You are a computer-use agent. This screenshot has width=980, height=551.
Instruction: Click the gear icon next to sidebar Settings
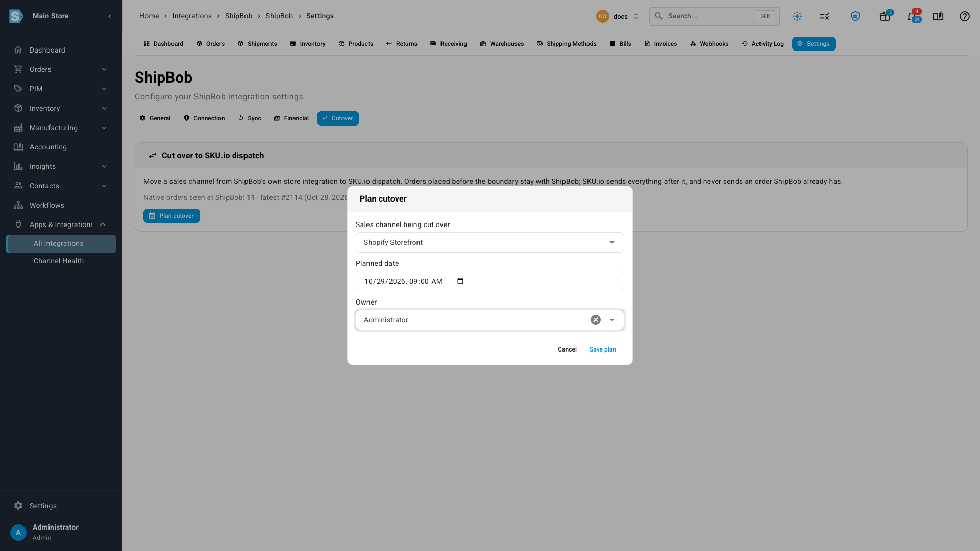18,506
